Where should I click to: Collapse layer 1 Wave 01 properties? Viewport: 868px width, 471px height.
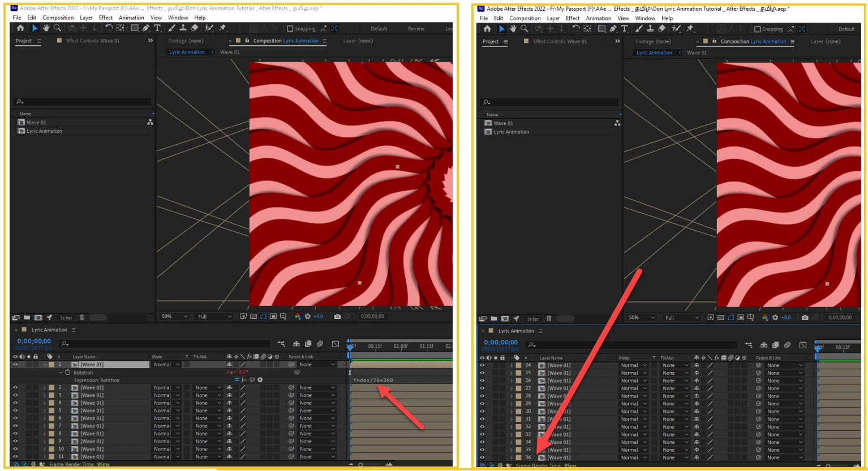click(x=46, y=365)
